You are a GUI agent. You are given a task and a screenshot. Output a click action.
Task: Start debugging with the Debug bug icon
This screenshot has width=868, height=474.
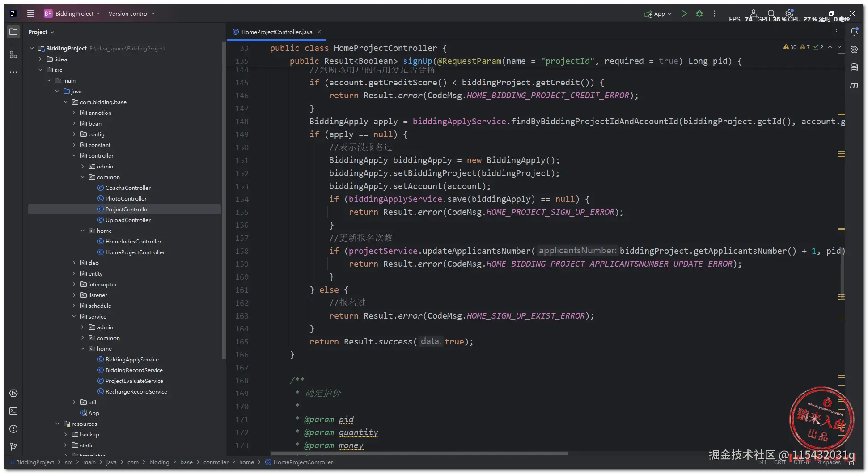pyautogui.click(x=699, y=13)
